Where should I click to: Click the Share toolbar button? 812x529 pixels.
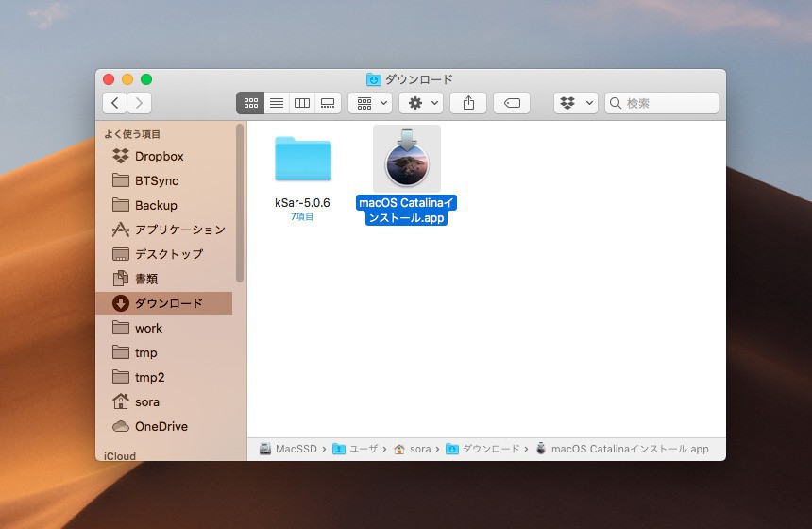tap(468, 103)
